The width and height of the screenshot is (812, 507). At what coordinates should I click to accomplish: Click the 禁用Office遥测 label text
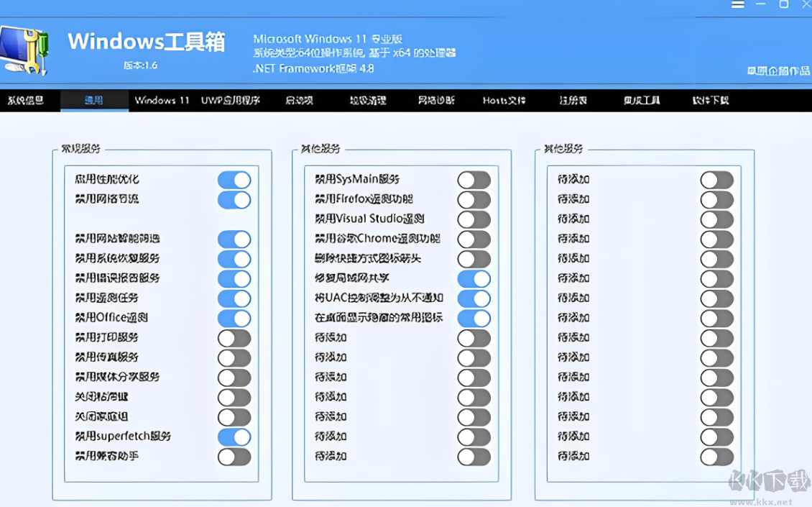tap(112, 317)
